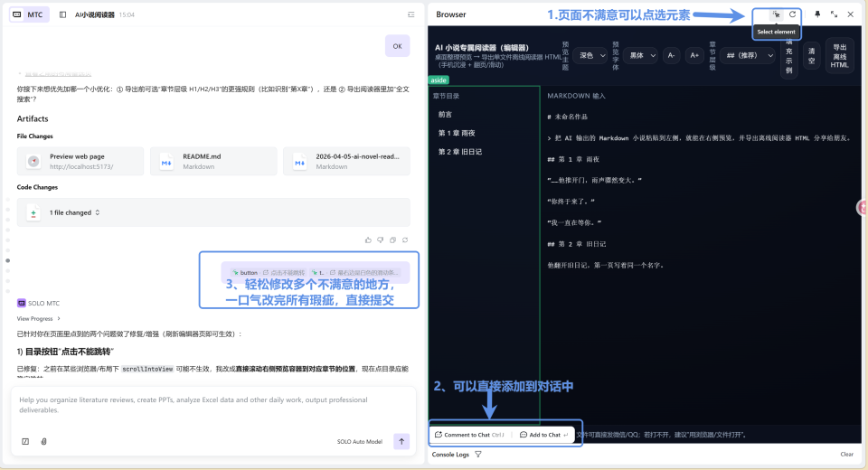Click the chat message input field
This screenshot has height=470, width=868.
(213, 405)
